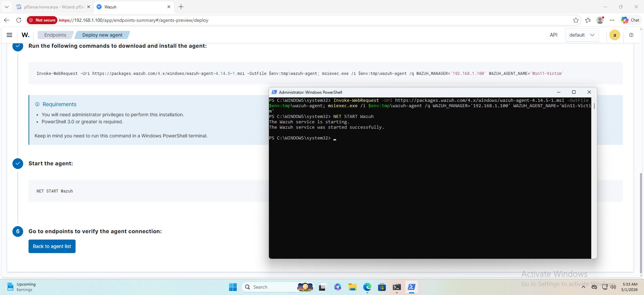Open a new browser tab with plus icon
Image resolution: width=644 pixels, height=295 pixels.
tap(181, 7)
